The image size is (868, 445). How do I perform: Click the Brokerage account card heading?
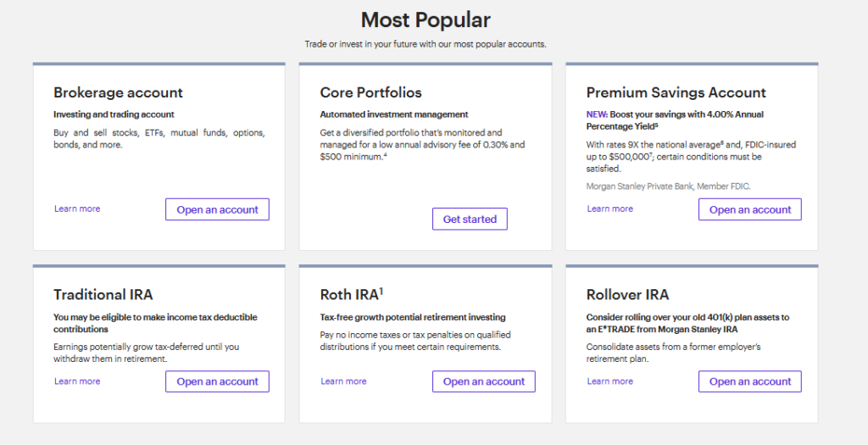[118, 92]
